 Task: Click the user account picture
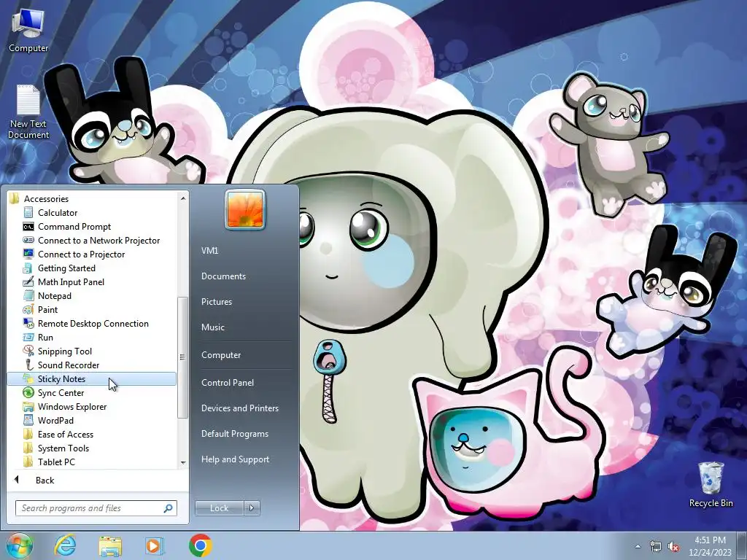(x=245, y=209)
